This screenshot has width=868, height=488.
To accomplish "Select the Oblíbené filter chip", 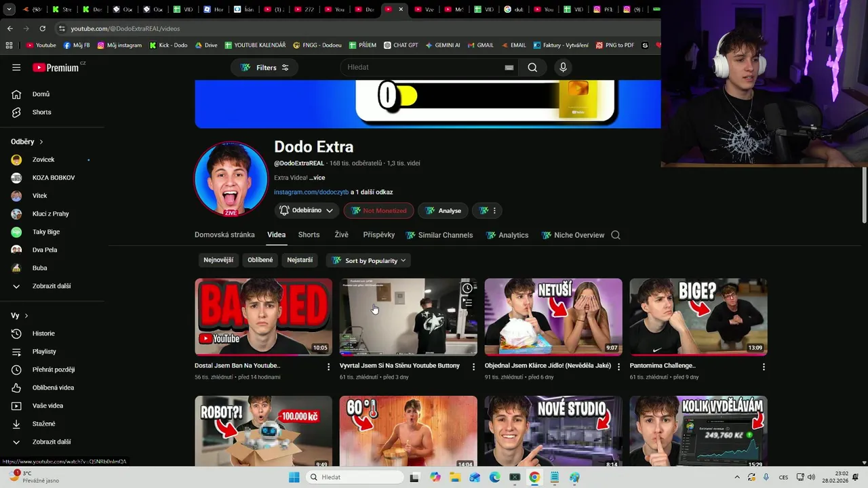I will [260, 260].
